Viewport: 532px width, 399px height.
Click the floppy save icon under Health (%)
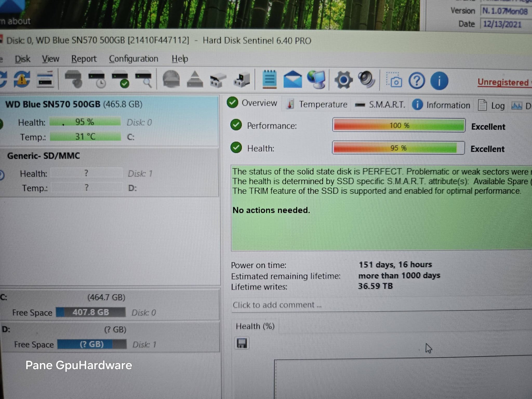242,343
